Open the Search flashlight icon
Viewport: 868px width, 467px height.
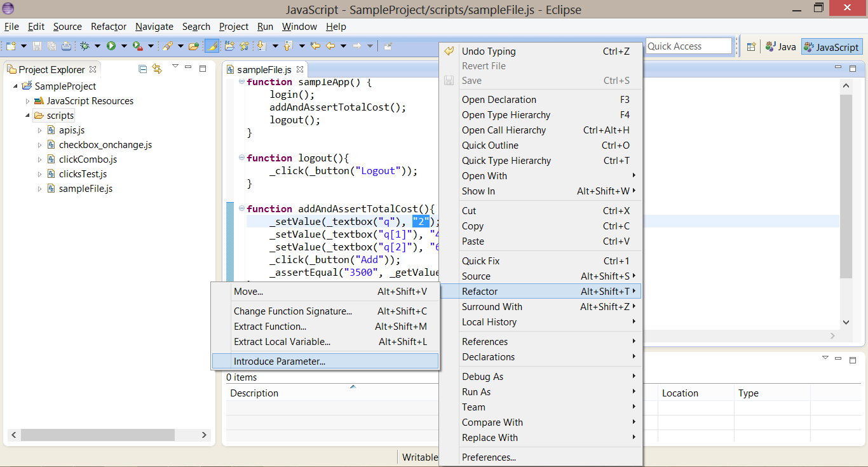click(170, 46)
